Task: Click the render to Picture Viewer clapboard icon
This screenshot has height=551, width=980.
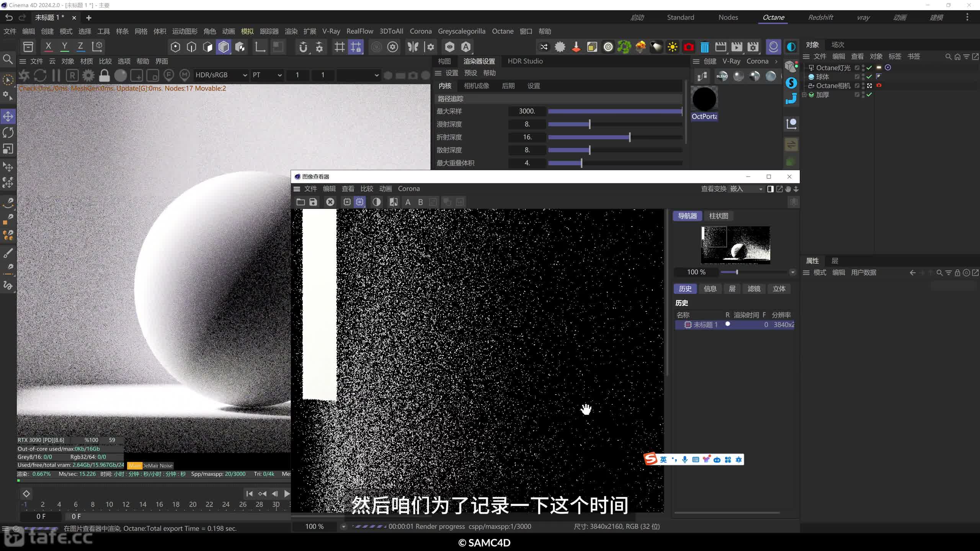Action: click(737, 47)
